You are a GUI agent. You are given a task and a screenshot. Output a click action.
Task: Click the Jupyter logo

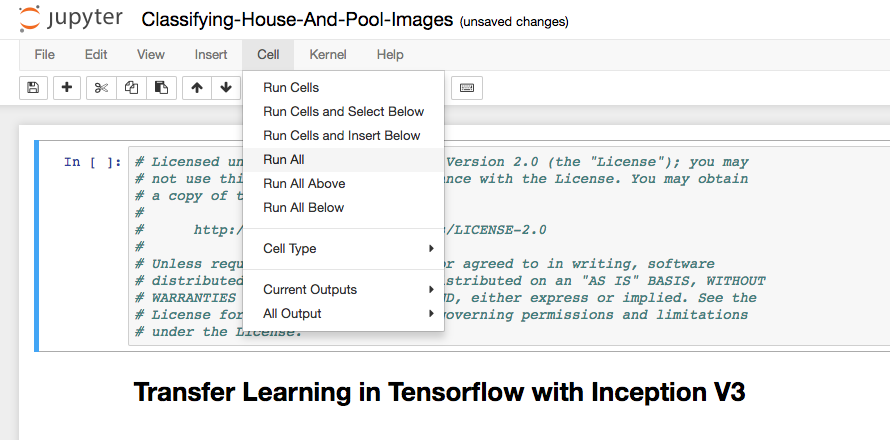(70, 19)
